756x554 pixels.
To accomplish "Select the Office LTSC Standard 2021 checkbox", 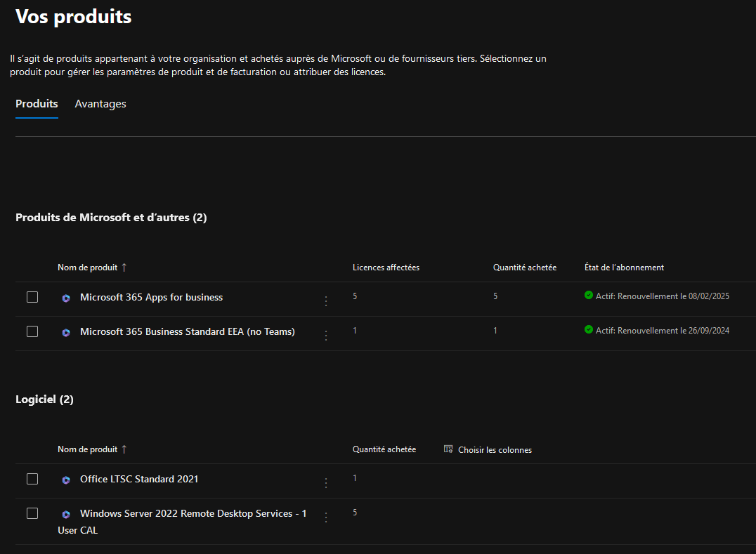I will pos(32,479).
